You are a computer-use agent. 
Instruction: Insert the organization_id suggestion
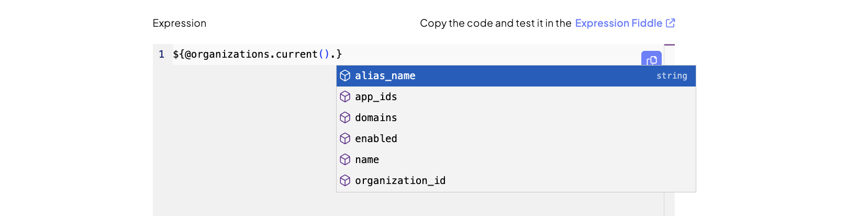click(400, 181)
